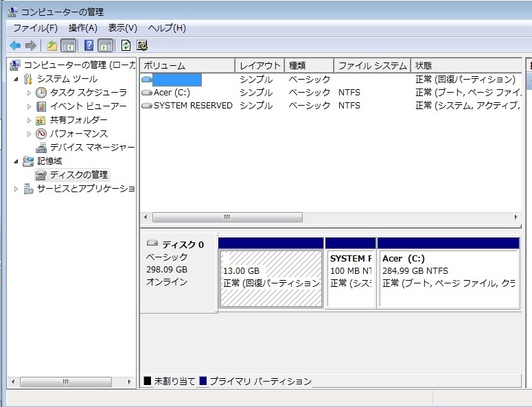Click the ファイル システム column header

(x=372, y=66)
